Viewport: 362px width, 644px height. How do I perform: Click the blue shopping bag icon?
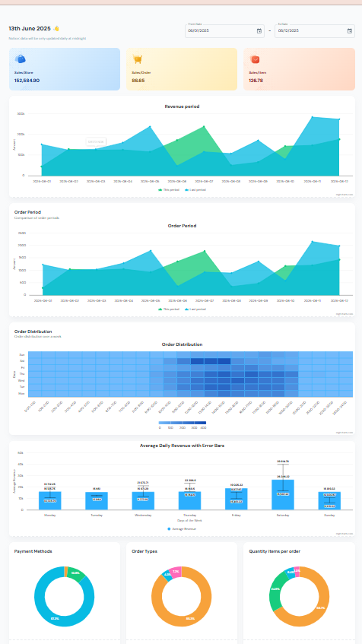pyautogui.click(x=20, y=59)
